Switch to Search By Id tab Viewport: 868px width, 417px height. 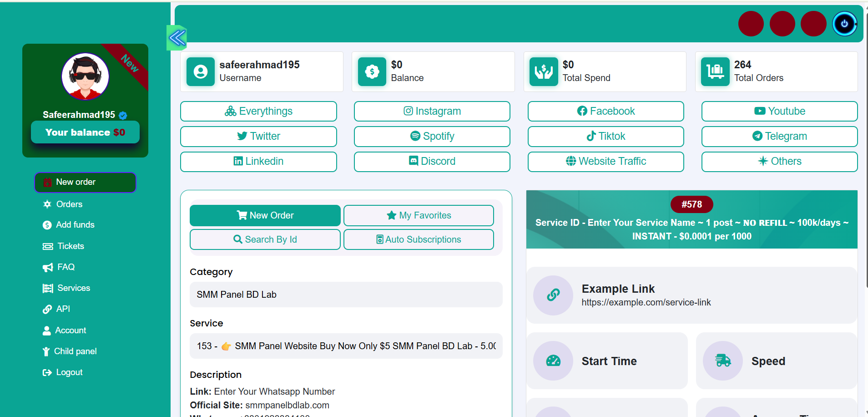(265, 239)
